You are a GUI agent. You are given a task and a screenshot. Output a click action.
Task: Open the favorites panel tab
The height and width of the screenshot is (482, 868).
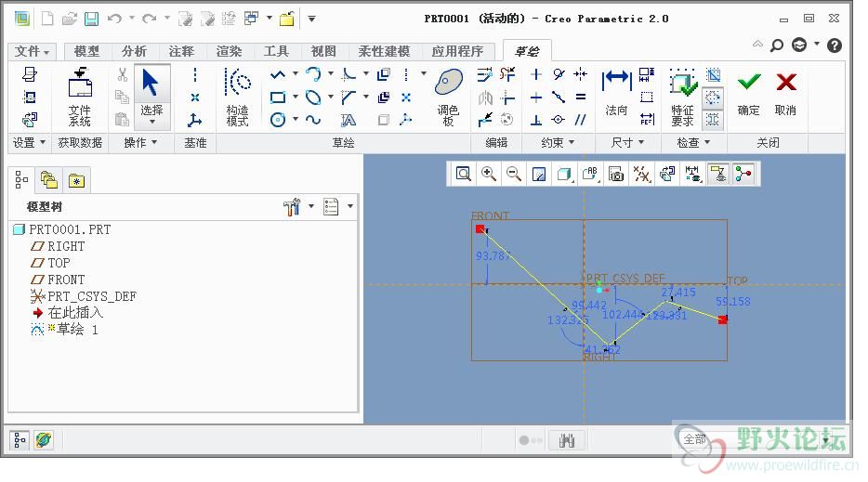point(76,180)
